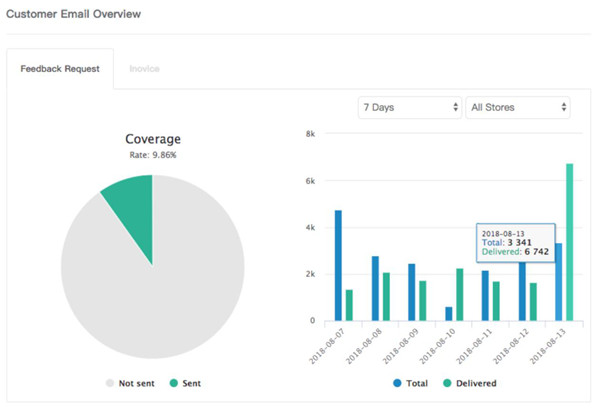Open the 7 Days period dropdown
600x412 pixels.
point(409,106)
